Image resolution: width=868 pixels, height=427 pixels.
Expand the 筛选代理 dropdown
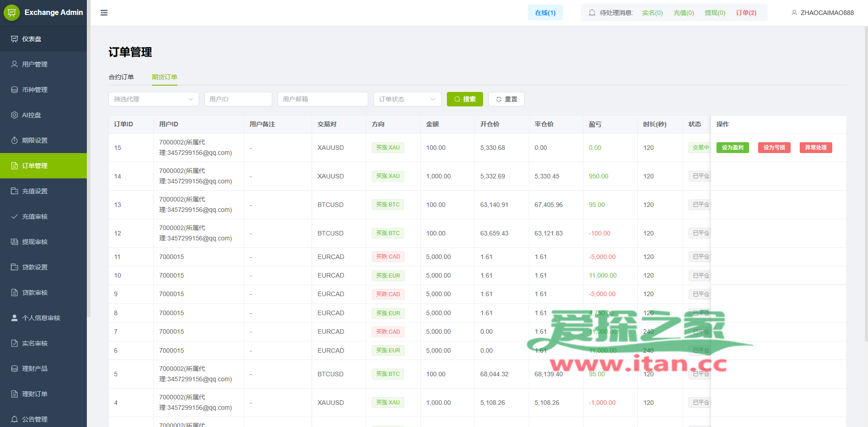click(153, 99)
